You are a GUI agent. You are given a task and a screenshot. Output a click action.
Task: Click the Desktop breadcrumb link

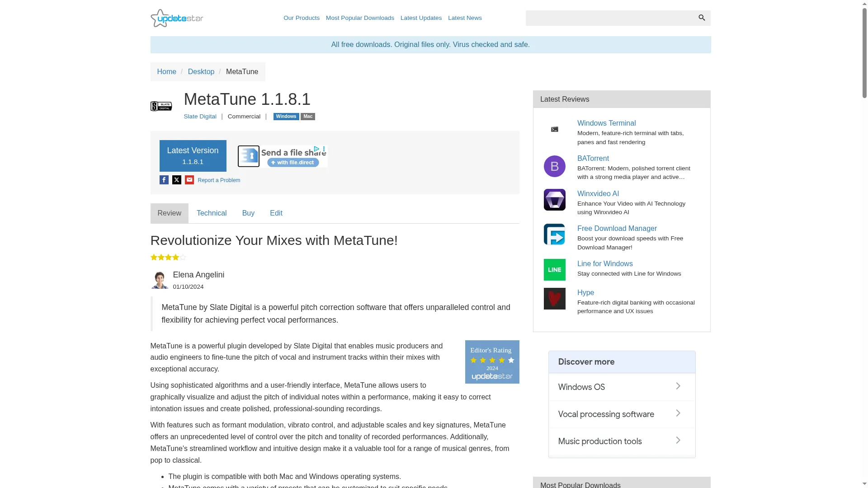point(201,72)
